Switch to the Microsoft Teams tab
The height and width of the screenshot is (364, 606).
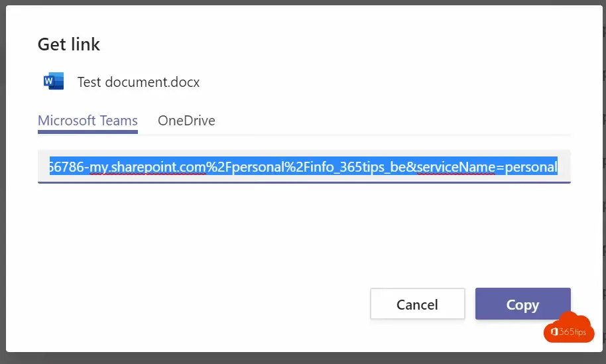[x=88, y=121]
